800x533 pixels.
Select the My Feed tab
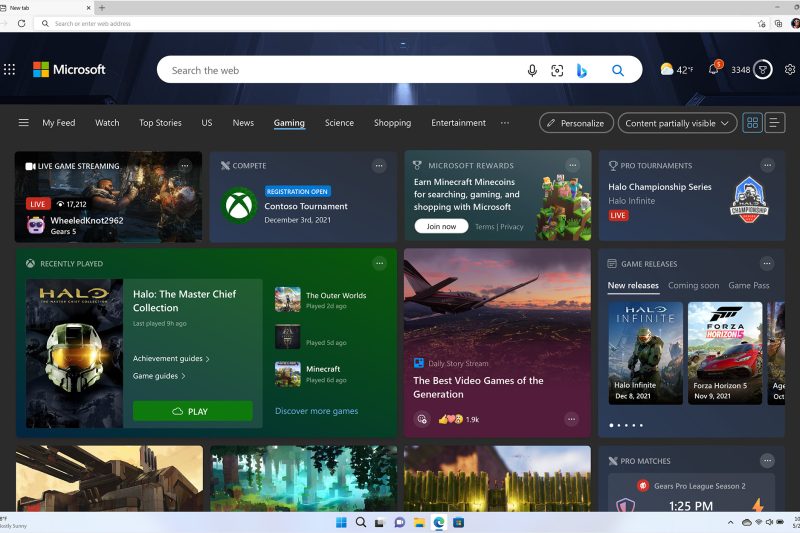pos(59,122)
